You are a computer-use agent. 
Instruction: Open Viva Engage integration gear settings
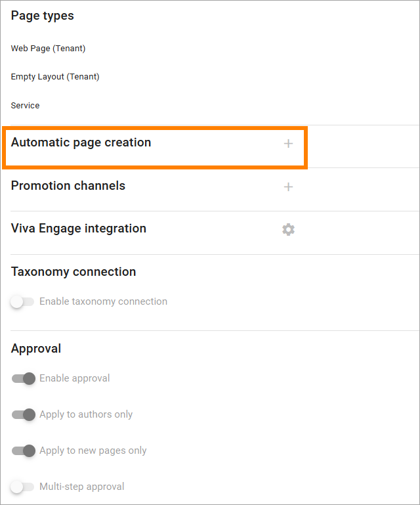(288, 230)
